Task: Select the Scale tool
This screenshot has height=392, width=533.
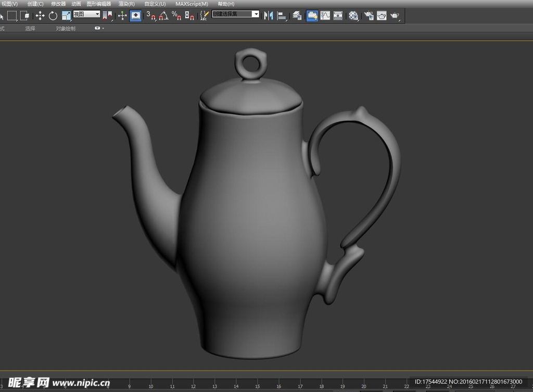Action: pyautogui.click(x=66, y=16)
